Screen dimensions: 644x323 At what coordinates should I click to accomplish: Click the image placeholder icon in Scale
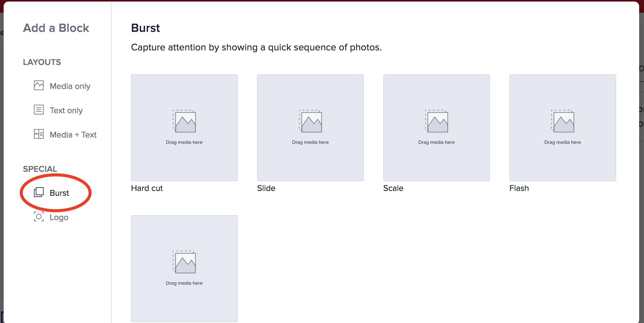pos(437,121)
